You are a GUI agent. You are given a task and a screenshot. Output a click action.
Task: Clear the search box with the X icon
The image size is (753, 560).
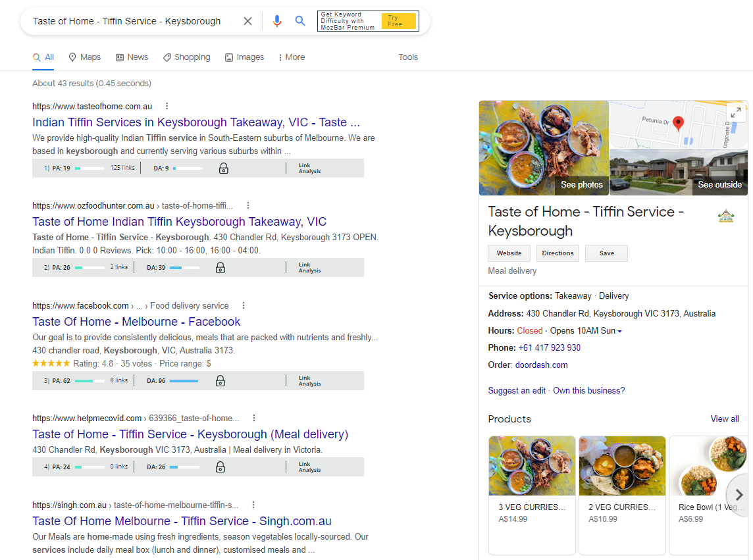pos(247,21)
